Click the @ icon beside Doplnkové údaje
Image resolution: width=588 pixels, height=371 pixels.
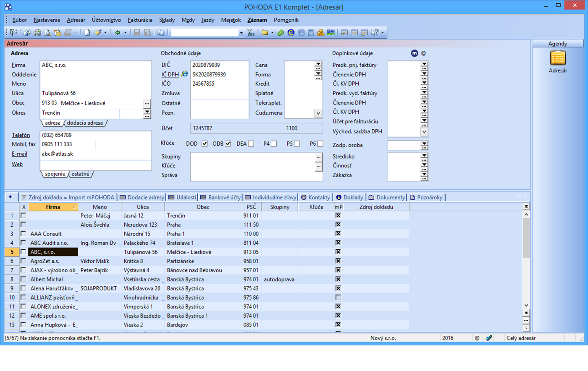423,53
